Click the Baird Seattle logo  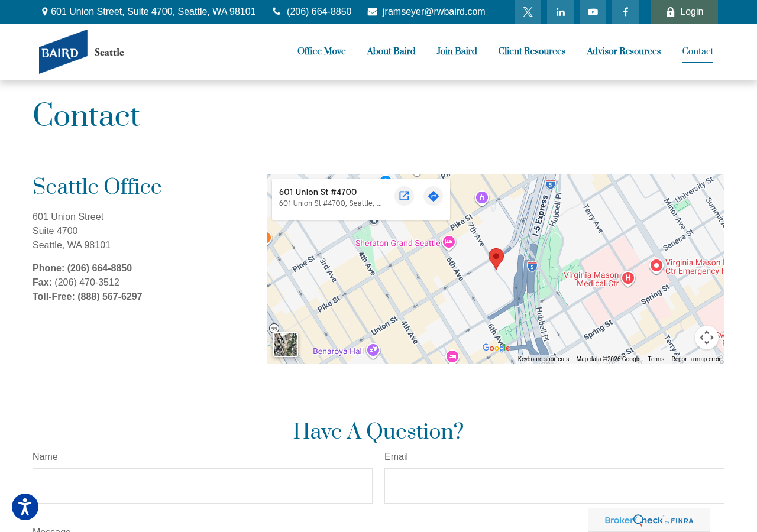click(x=82, y=51)
